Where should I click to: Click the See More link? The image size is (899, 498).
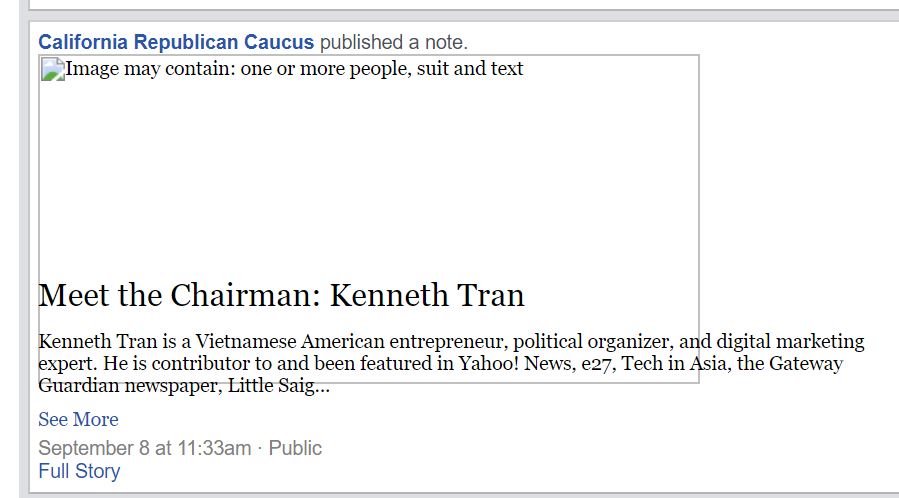click(79, 419)
